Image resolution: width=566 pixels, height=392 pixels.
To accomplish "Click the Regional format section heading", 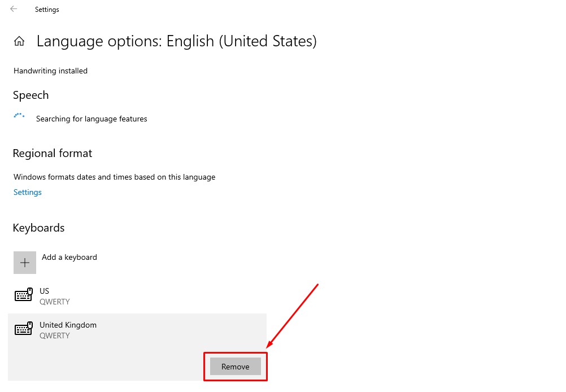I will 53,153.
